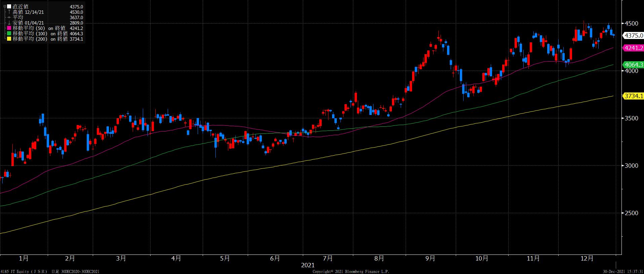
Task: Click the 4500 price axis label
Action: pyautogui.click(x=632, y=24)
